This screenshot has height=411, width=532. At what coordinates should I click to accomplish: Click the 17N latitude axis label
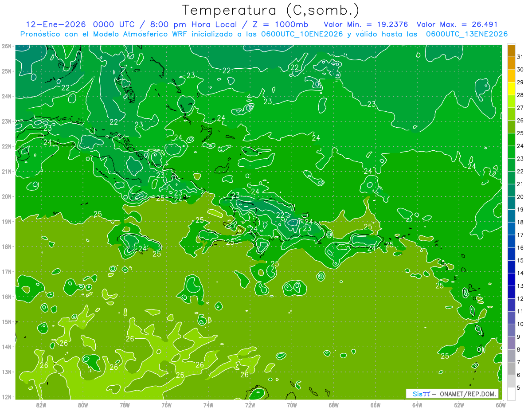[x=6, y=272]
